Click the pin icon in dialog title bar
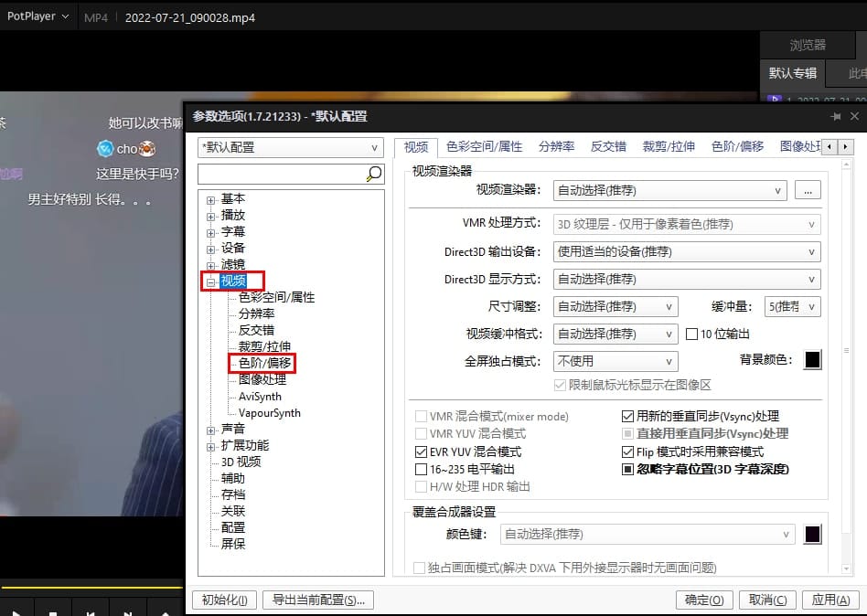 coord(835,117)
